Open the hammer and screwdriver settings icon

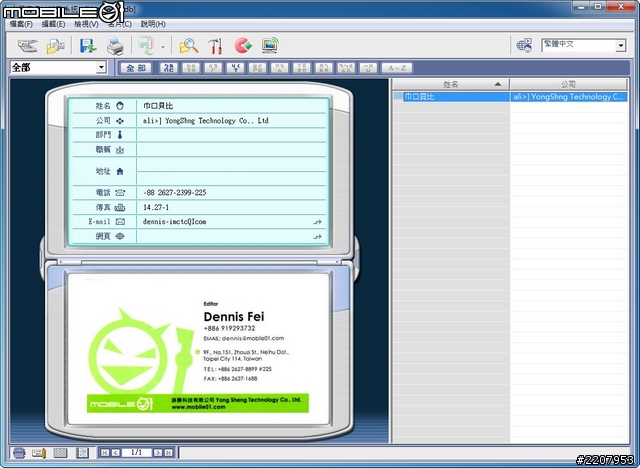[215, 46]
